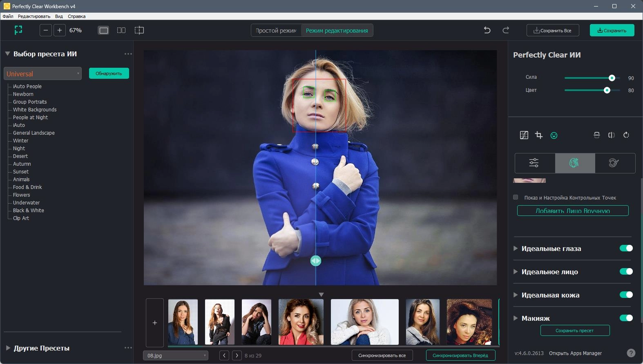The image size is (643, 364).
Task: Open the paint palette tab
Action: (x=614, y=163)
